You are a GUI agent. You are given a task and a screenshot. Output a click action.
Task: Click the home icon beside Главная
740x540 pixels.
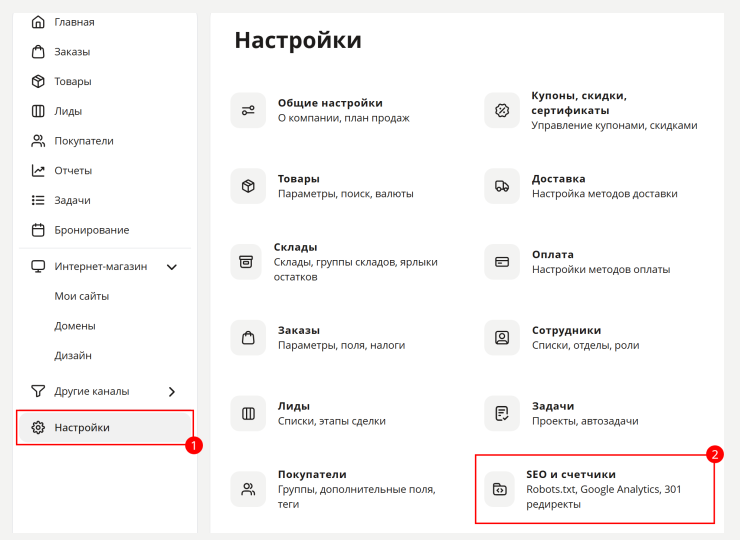(x=38, y=22)
